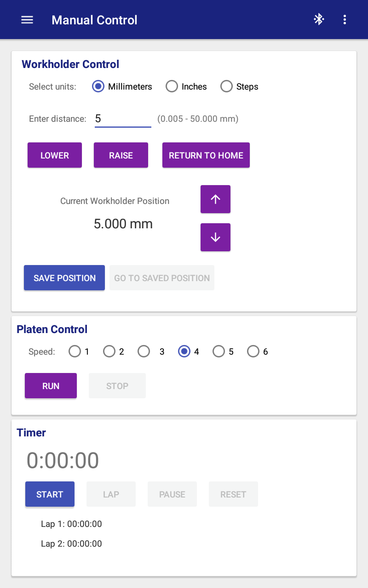
Task: Open the hamburger navigation menu
Action: coord(27,20)
